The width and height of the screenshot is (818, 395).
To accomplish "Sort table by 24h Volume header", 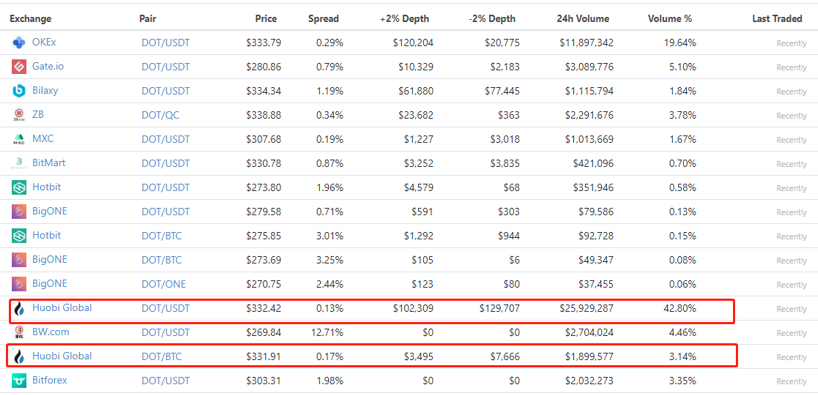I will 583,19.
